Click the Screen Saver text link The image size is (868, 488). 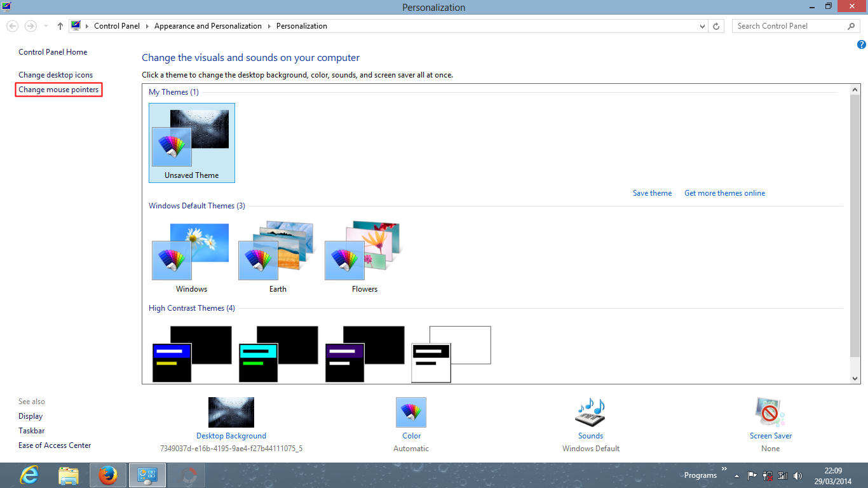click(x=771, y=436)
